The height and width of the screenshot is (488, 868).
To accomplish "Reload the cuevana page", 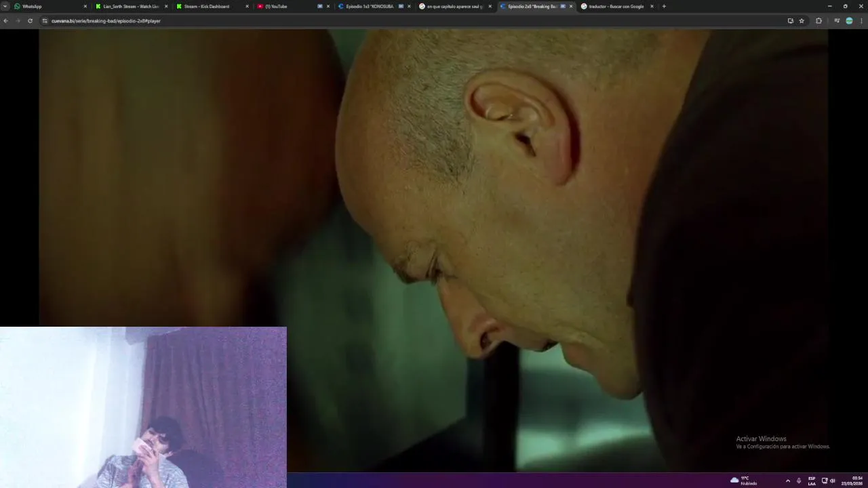I will (x=30, y=21).
